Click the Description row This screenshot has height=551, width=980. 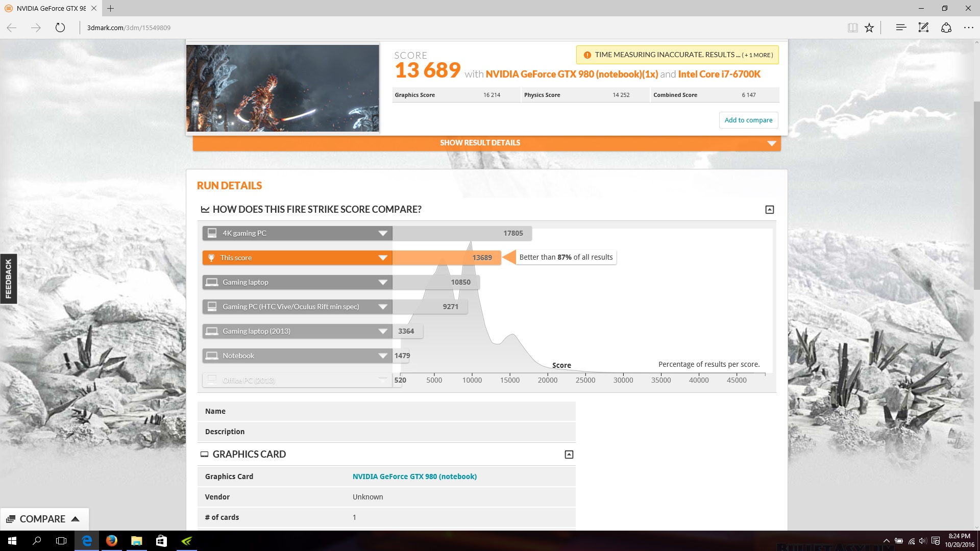tap(386, 432)
